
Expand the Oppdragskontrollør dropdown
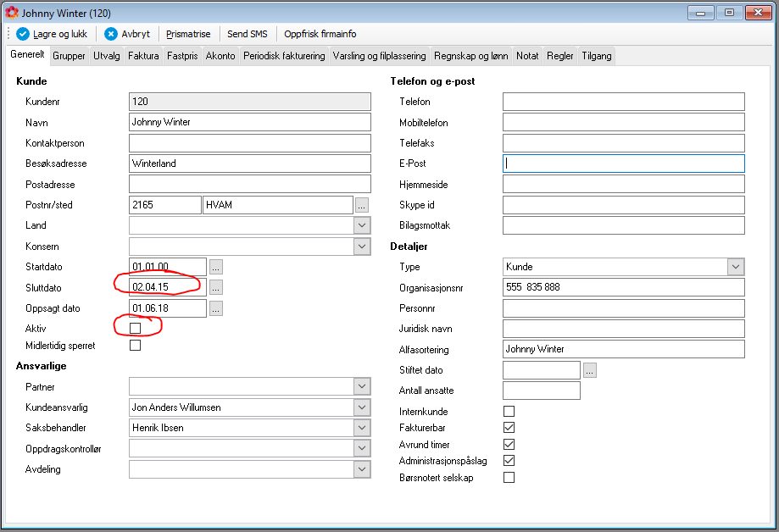[362, 448]
